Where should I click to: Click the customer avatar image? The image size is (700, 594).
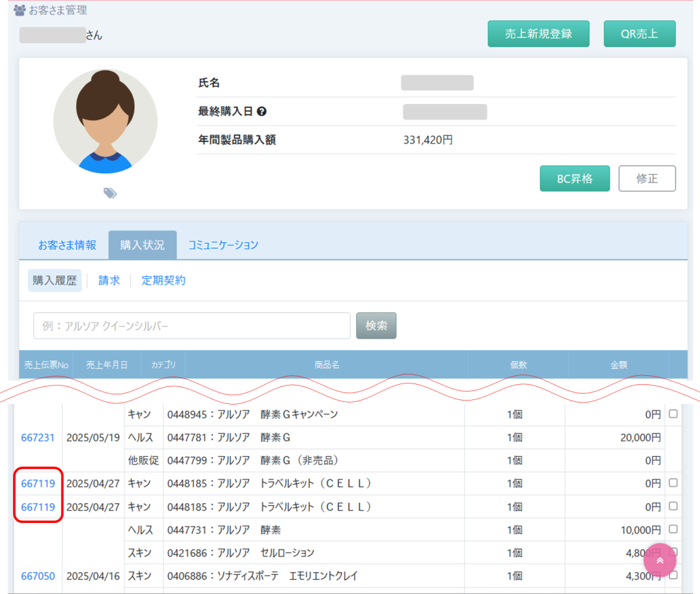(105, 121)
